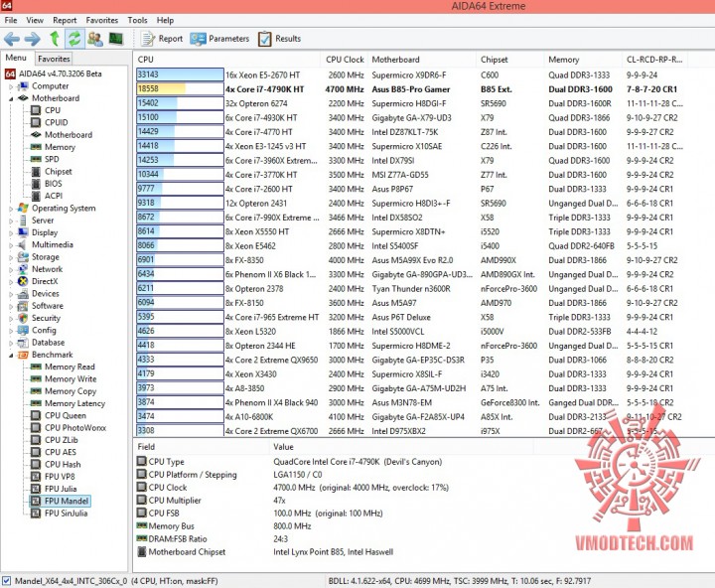The width and height of the screenshot is (715, 588).
Task: Open the Help menu
Action: point(165,20)
